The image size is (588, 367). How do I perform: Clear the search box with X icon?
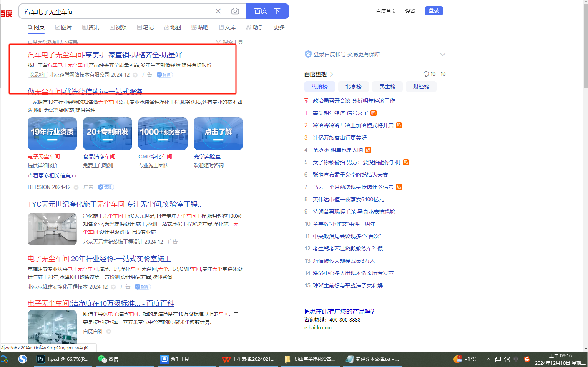(218, 12)
